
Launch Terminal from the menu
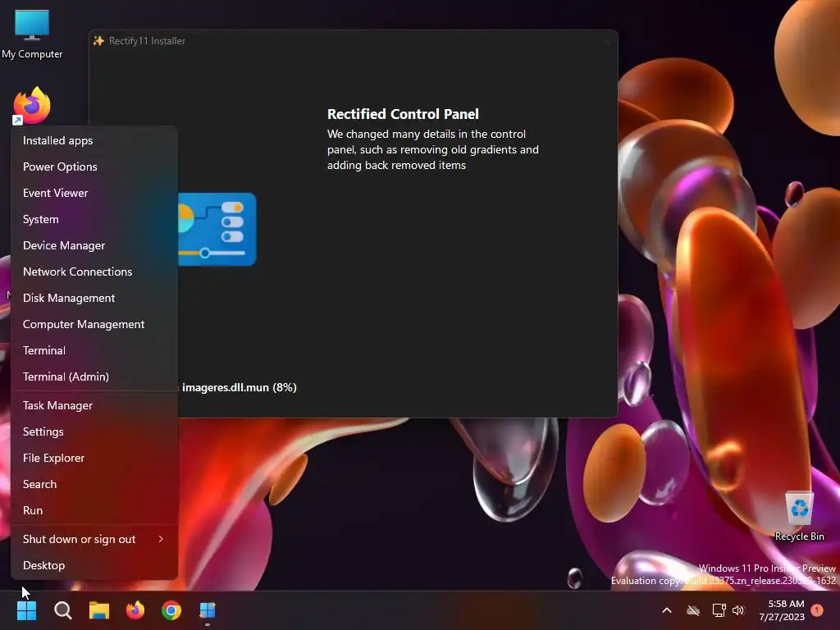click(x=94, y=350)
